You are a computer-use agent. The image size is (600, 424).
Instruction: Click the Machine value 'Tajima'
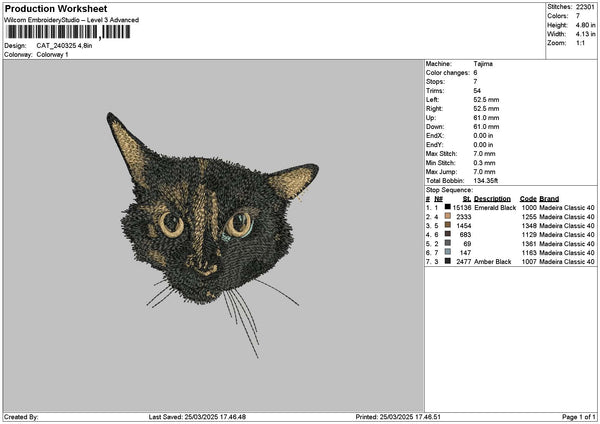(x=483, y=64)
